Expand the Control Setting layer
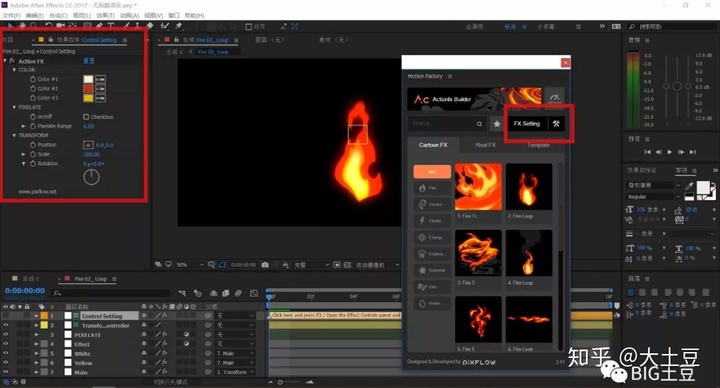This screenshot has height=388, width=720. pos(36,316)
